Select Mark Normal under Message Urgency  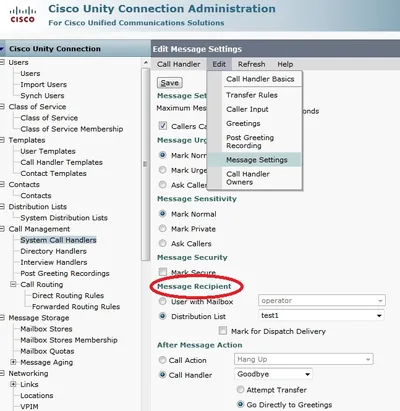162,155
